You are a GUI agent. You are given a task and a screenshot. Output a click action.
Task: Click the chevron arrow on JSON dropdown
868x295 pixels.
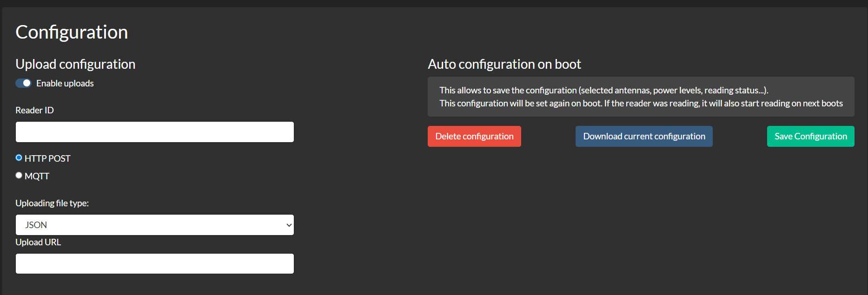(289, 225)
